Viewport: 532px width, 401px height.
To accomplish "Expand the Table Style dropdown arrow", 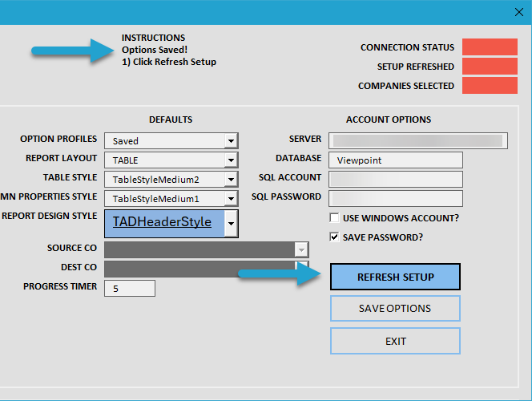I will pos(231,180).
